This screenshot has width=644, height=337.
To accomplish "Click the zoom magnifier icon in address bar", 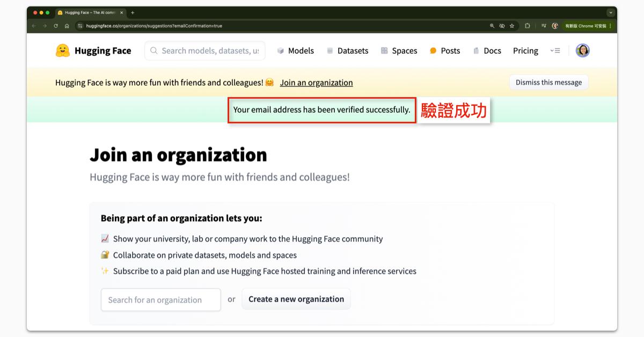I will (492, 26).
